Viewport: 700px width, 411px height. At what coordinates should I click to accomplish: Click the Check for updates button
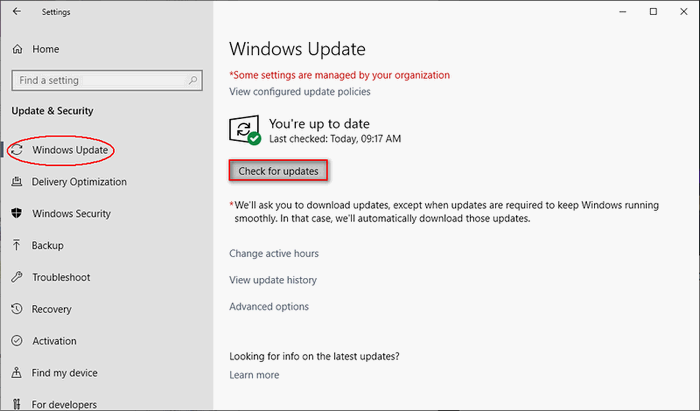(278, 171)
